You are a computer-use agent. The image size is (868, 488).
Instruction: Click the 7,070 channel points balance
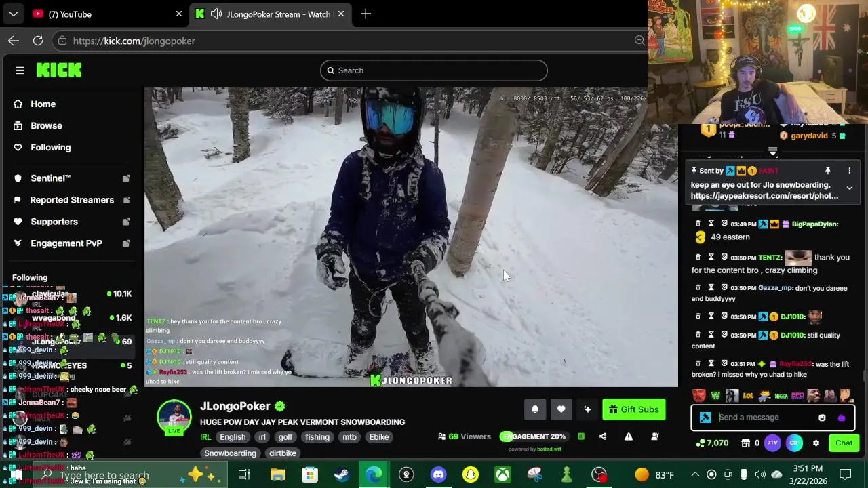[712, 443]
